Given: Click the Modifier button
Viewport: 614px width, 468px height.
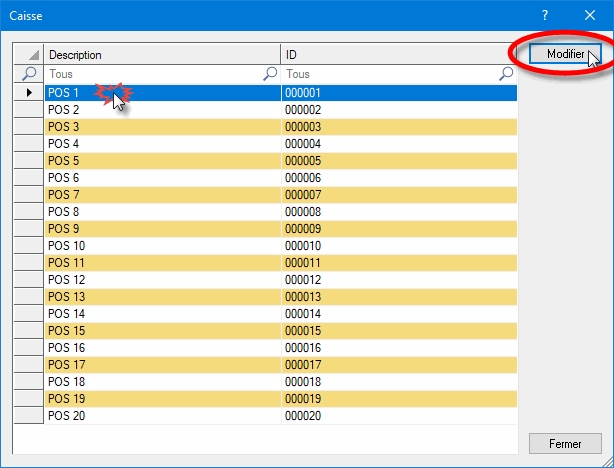Looking at the screenshot, I should tap(565, 53).
